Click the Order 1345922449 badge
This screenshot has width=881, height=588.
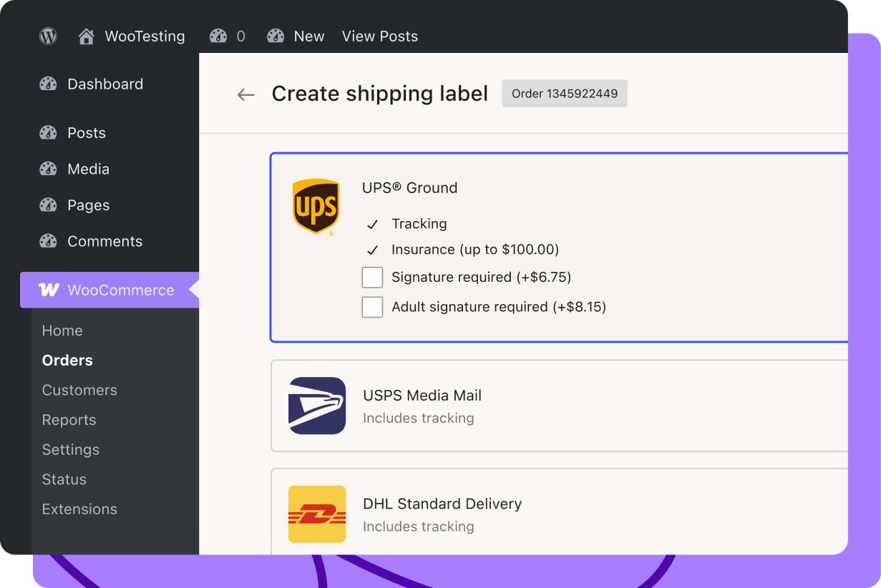pos(565,94)
